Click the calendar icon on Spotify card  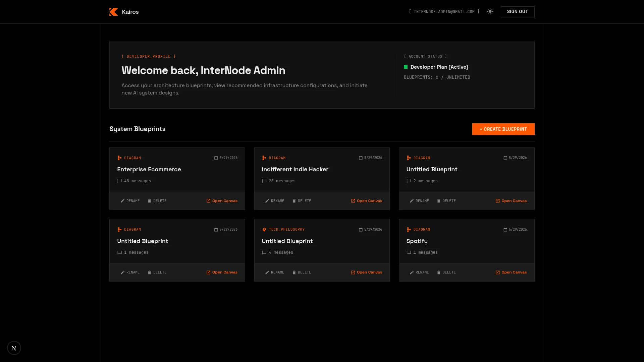pyautogui.click(x=505, y=230)
